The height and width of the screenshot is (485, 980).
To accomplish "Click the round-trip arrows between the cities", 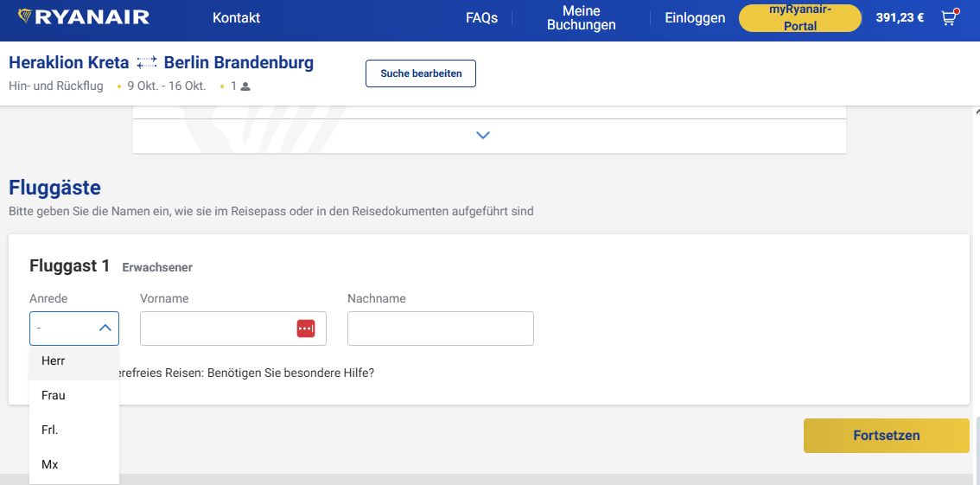I will (146, 62).
